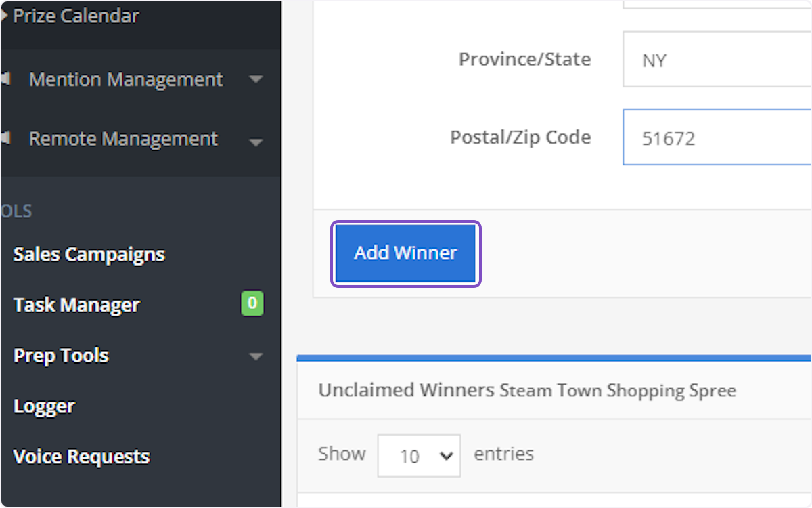Open Sales Campaigns

[89, 254]
